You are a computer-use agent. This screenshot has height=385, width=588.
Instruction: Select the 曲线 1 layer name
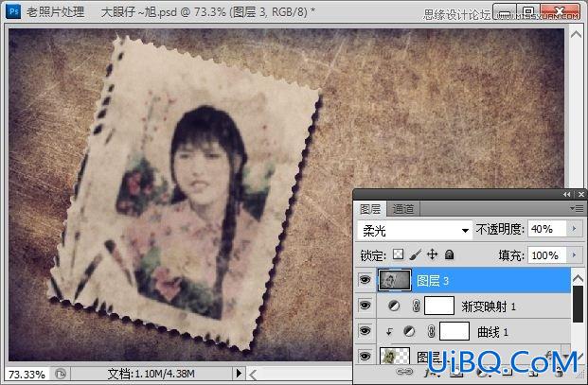[492, 332]
